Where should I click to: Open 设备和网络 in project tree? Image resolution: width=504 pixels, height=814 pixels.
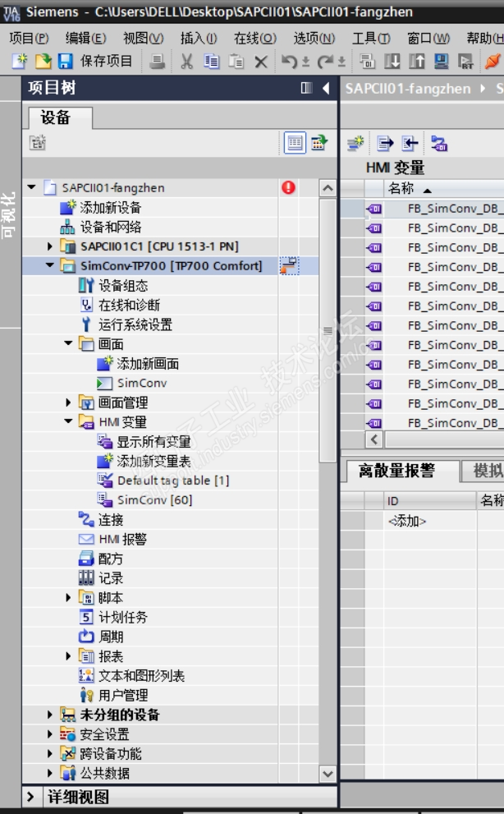[111, 227]
